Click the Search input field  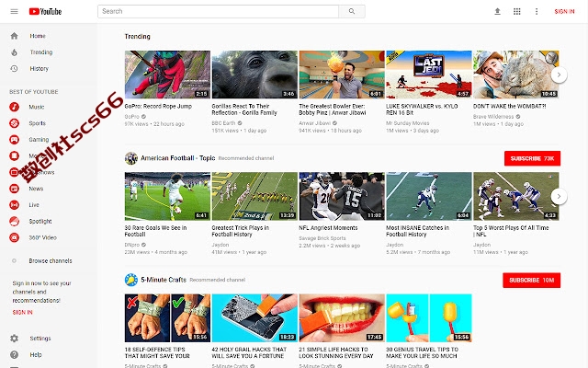(x=218, y=11)
